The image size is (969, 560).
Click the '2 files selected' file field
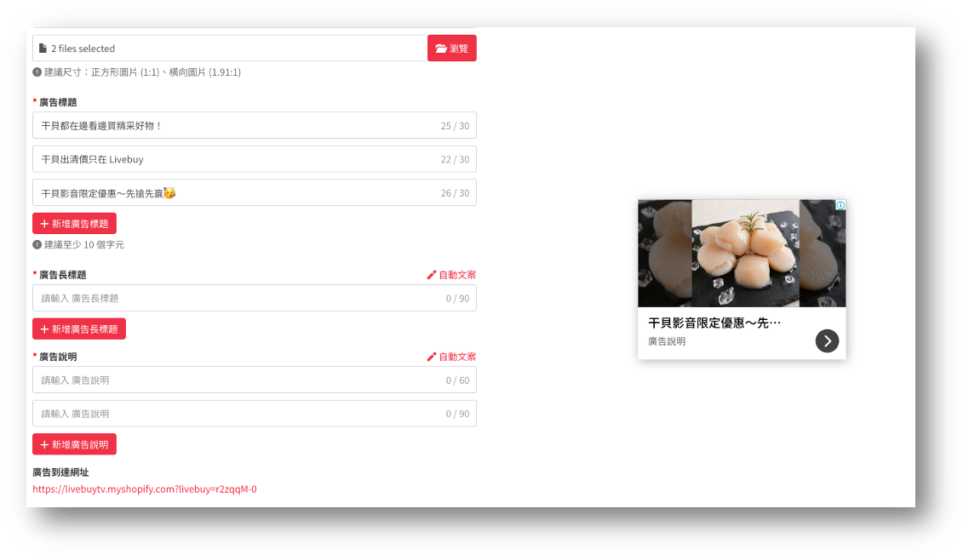coord(230,49)
